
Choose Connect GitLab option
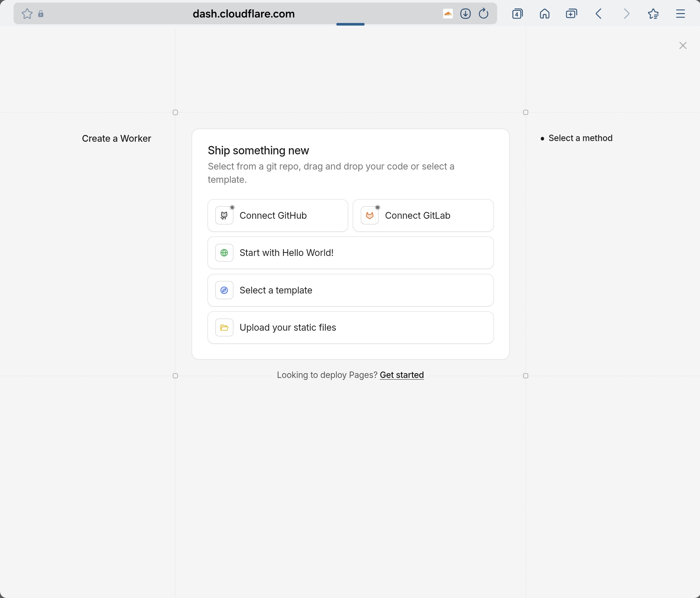[423, 216]
